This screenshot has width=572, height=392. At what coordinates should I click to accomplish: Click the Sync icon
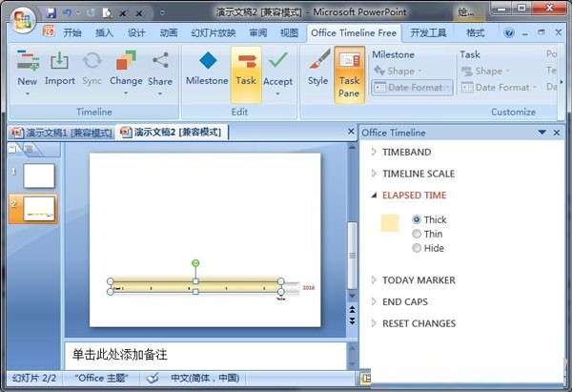92,61
